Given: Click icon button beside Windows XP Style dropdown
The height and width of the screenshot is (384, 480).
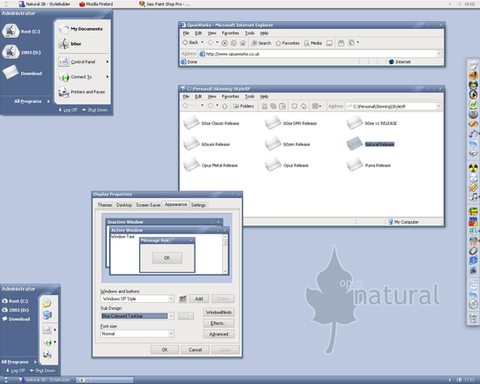Looking at the screenshot, I should (x=182, y=299).
